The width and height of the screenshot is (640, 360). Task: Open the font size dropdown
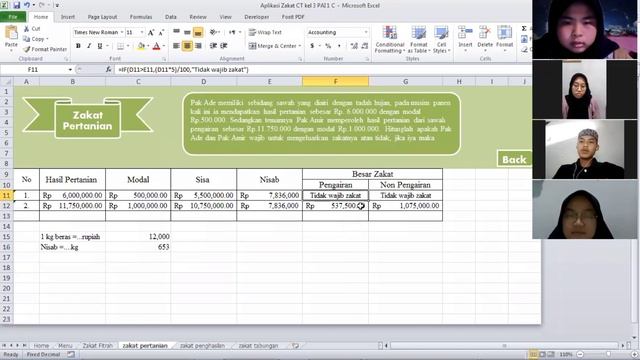(142, 32)
